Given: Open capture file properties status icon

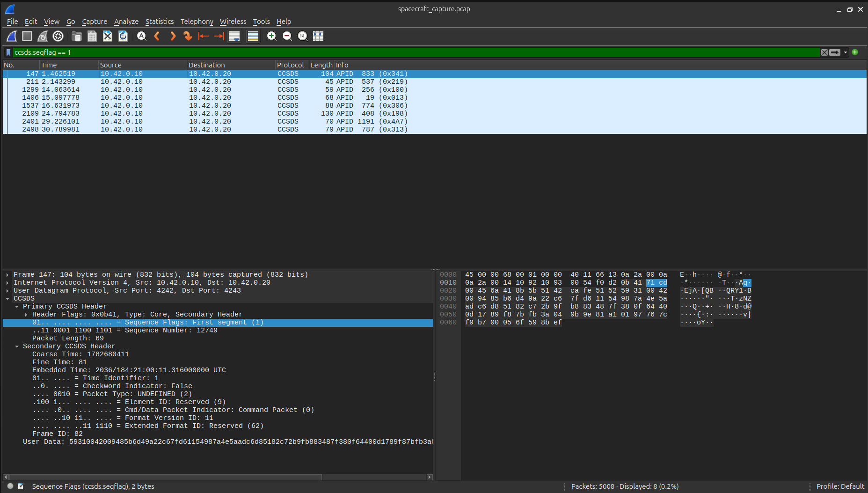Looking at the screenshot, I should point(21,486).
